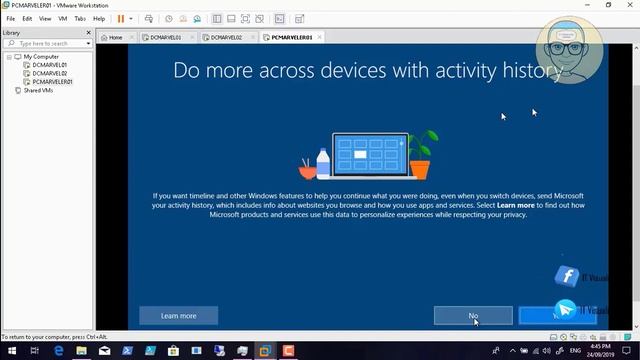Screen dimensions: 640x360
Task: Click the hard disk device status icon
Action: [553, 337]
